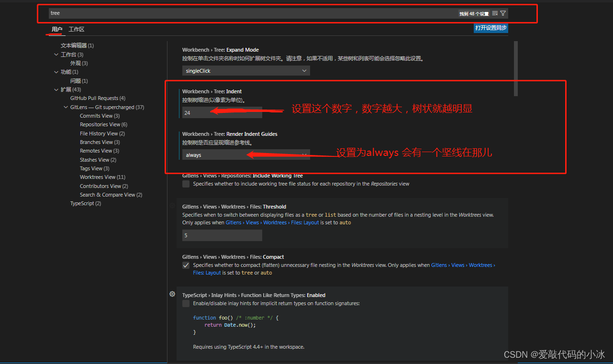Select File History View (2) category

point(102,133)
